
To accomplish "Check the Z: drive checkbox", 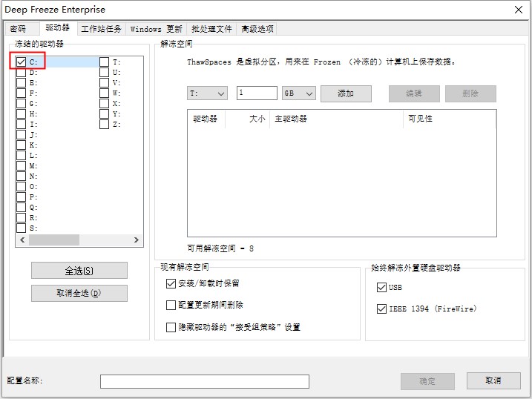I will (x=104, y=125).
